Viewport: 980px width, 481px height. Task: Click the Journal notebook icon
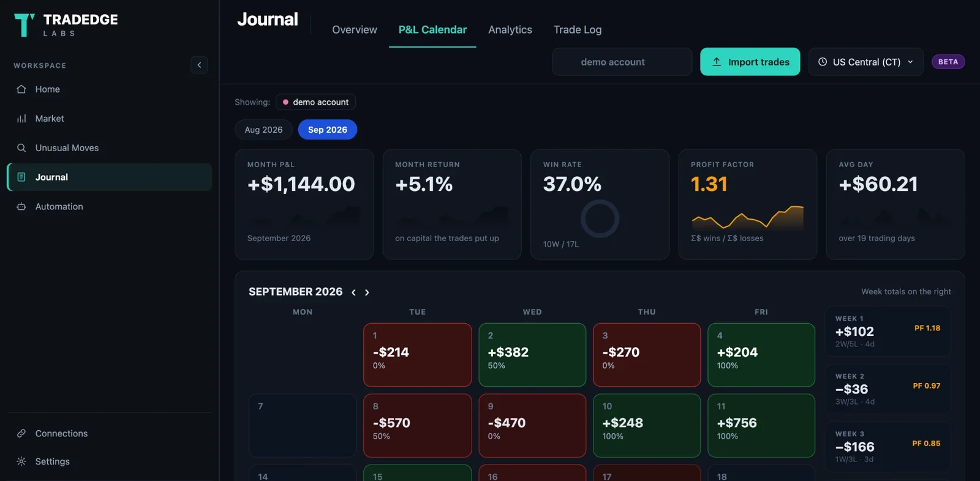point(21,177)
